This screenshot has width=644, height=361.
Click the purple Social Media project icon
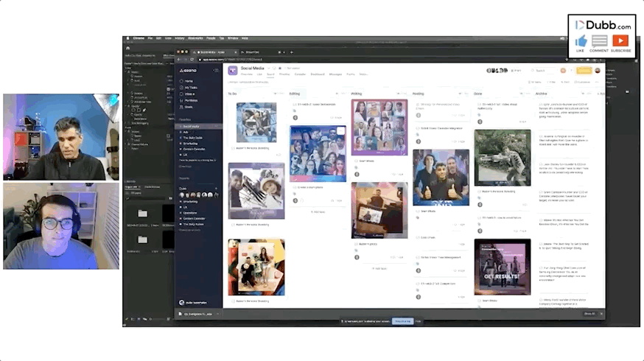[x=232, y=70]
